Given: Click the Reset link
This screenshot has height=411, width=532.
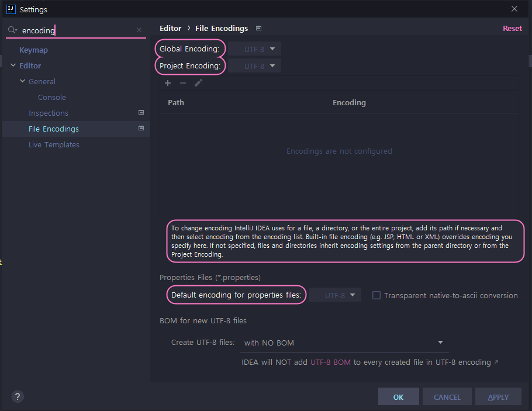Looking at the screenshot, I should pyautogui.click(x=512, y=29).
